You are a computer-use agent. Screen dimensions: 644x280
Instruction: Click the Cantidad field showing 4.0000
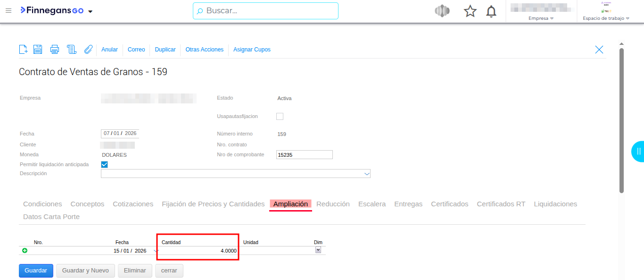click(x=198, y=251)
